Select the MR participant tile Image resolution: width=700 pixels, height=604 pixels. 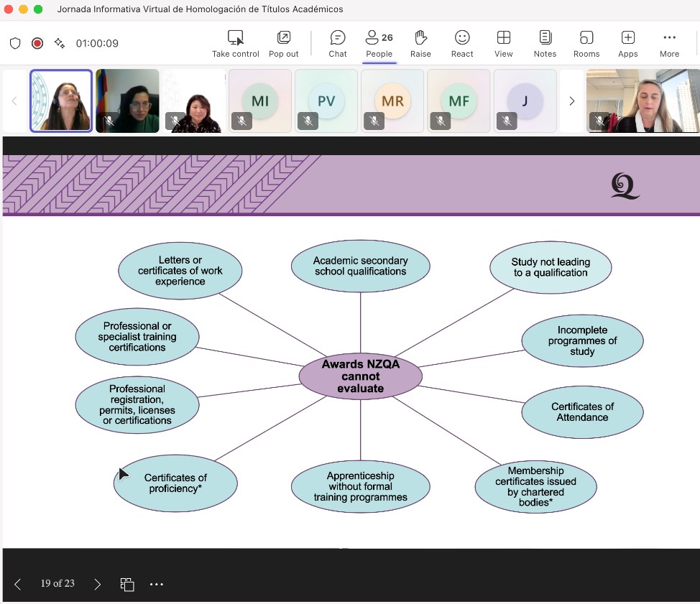(x=392, y=101)
